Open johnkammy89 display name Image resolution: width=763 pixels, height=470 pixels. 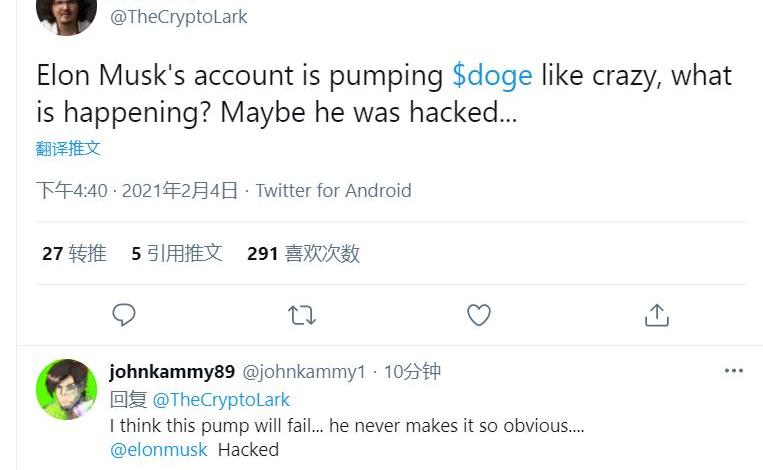point(172,372)
